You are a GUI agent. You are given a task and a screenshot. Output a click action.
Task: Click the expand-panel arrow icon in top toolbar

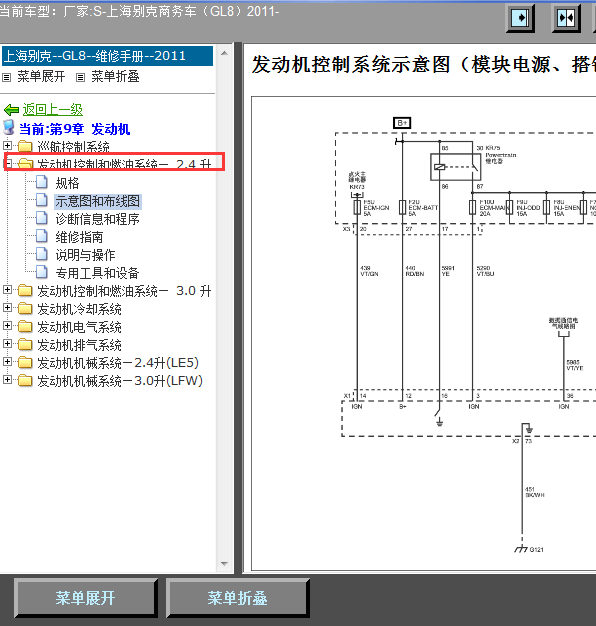pyautogui.click(x=521, y=18)
